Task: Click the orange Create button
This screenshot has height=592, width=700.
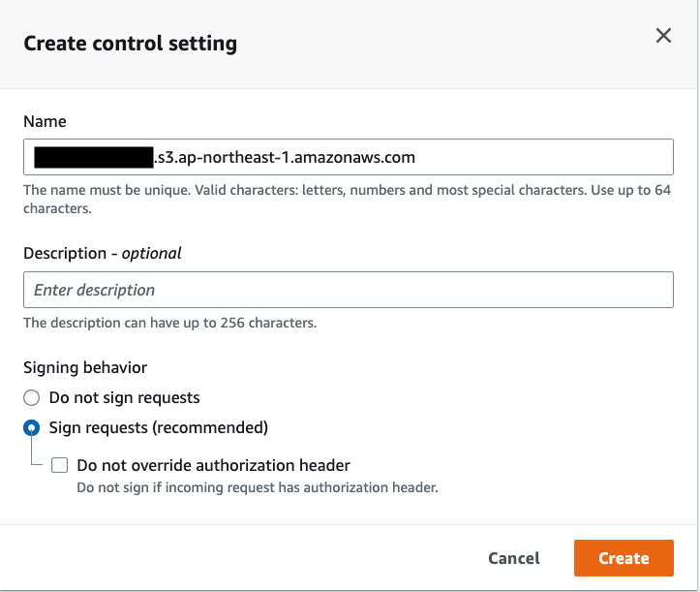Action: tap(623, 558)
